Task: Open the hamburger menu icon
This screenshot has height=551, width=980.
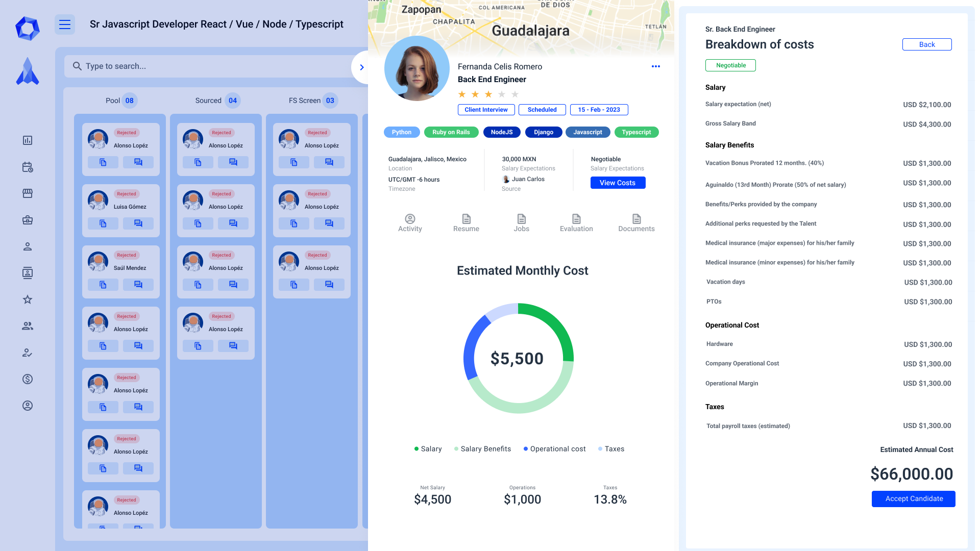Action: click(65, 24)
